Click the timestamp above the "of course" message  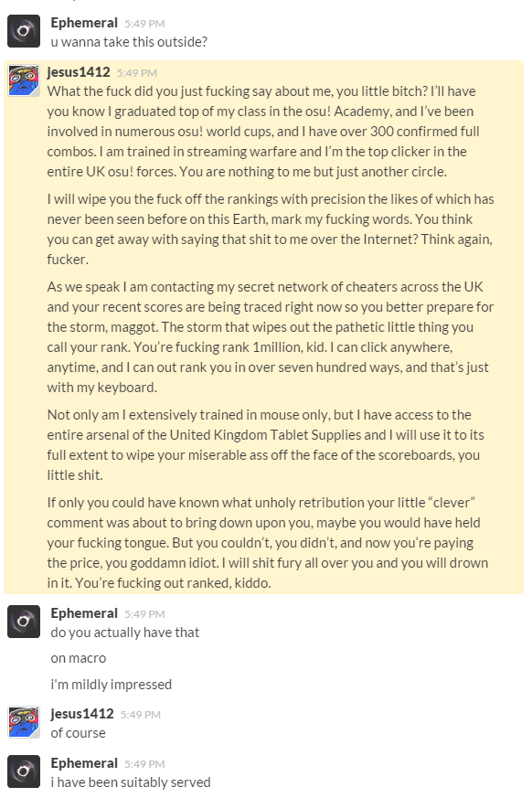click(x=141, y=715)
